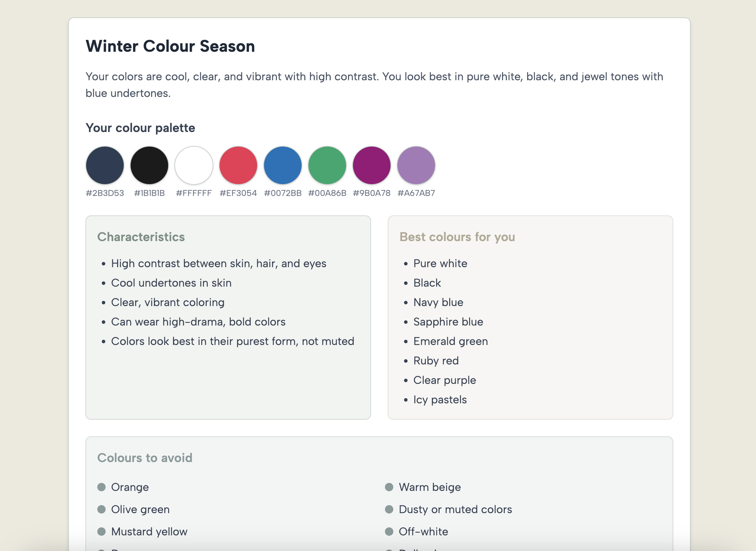Click the Winter Colour Season heading
Viewport: 756px width, 551px height.
[170, 46]
